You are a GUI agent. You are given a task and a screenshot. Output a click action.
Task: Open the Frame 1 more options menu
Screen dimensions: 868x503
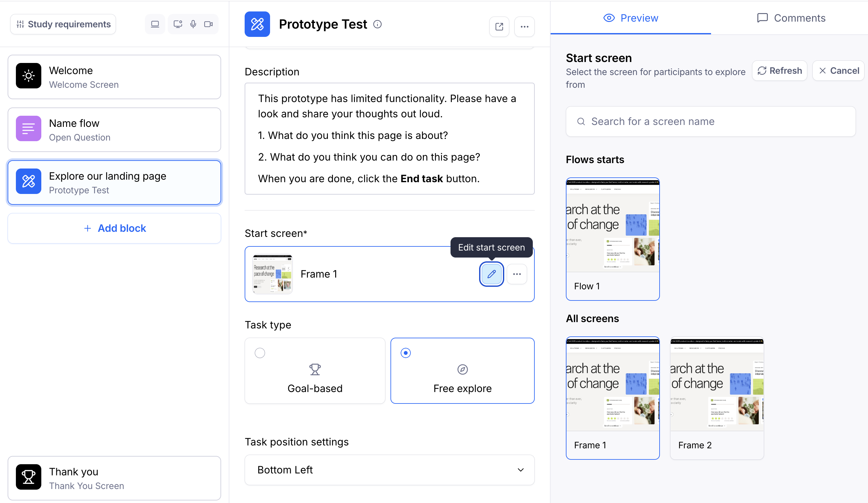click(517, 274)
